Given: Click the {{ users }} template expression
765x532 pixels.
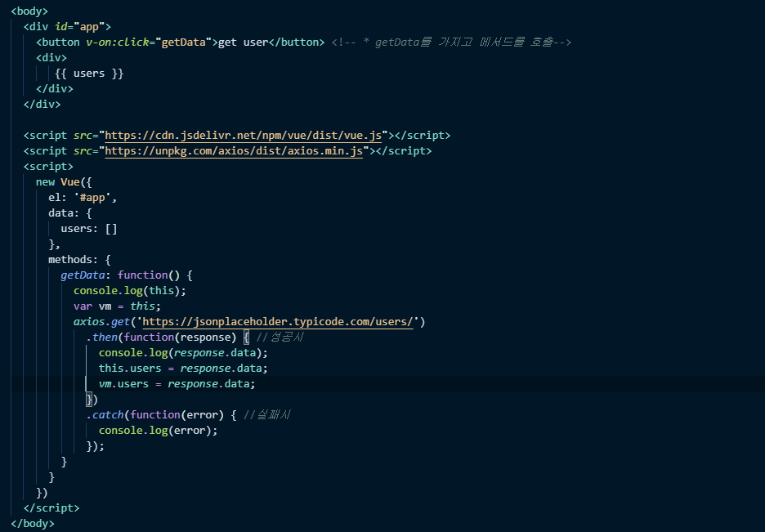Looking at the screenshot, I should click(x=89, y=74).
